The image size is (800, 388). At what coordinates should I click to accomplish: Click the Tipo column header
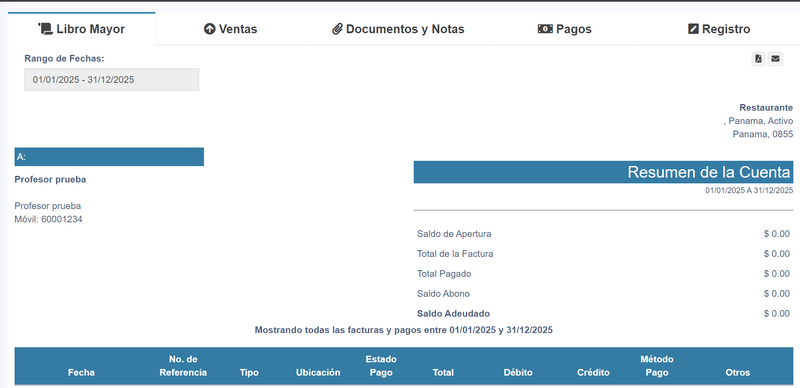point(249,373)
